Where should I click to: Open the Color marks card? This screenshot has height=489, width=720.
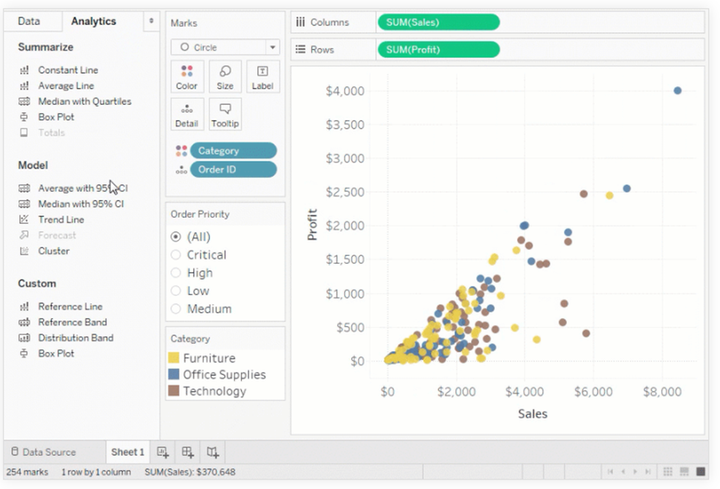[x=186, y=77]
